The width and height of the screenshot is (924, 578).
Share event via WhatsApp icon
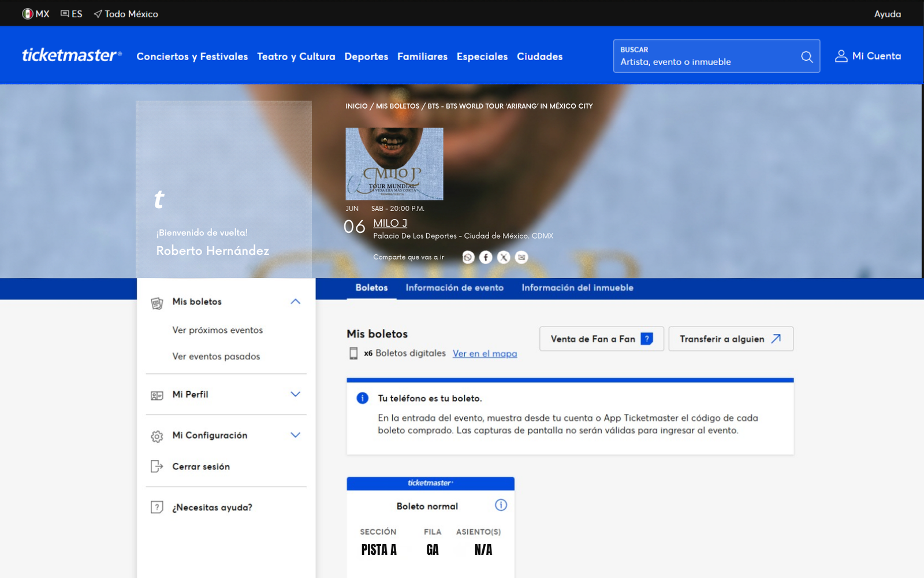tap(468, 257)
